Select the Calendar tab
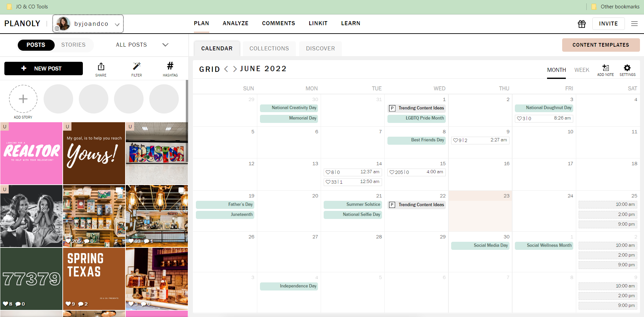644x317 pixels. pos(217,49)
